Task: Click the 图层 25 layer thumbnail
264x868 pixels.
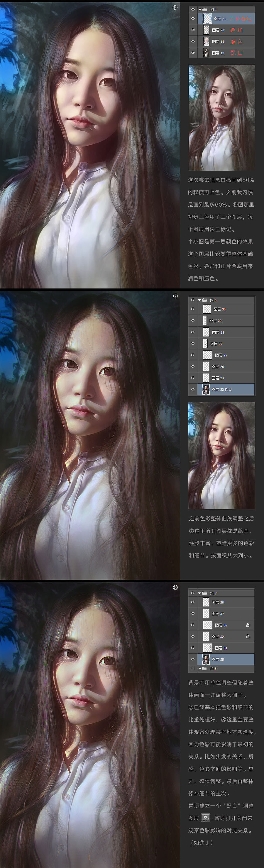Action: coord(208,355)
